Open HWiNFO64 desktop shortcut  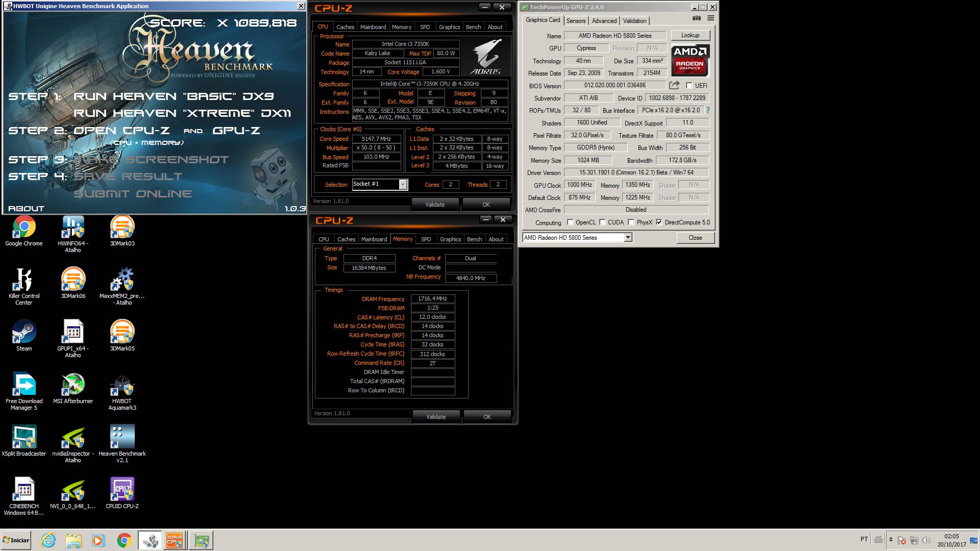click(73, 234)
